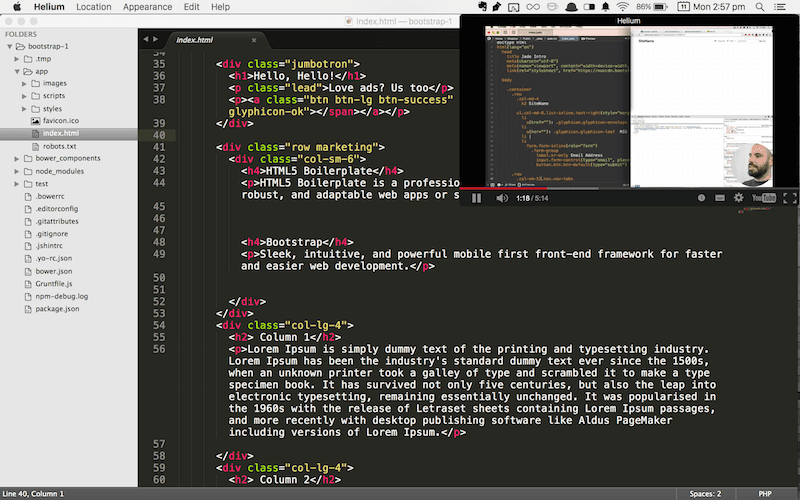
Task: Open the .bowerrc file
Action: [x=50, y=196]
